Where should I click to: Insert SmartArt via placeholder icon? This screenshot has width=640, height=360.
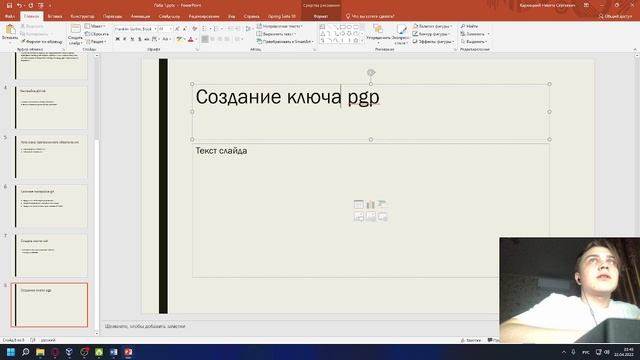[x=382, y=204]
